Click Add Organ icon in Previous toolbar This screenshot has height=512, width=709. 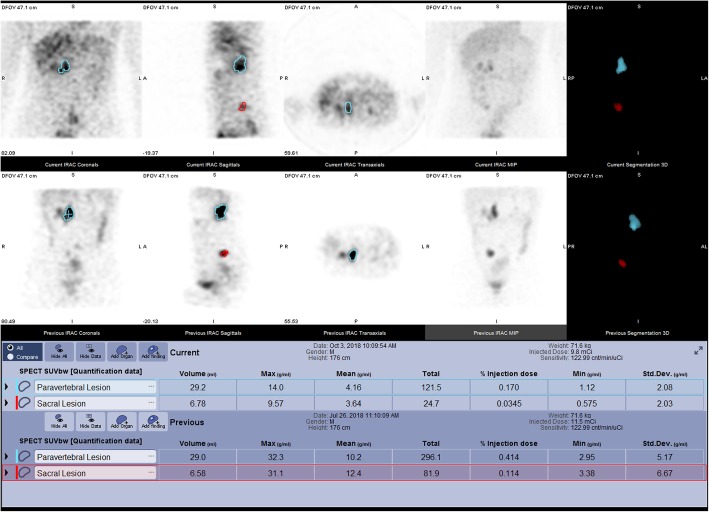point(122,422)
